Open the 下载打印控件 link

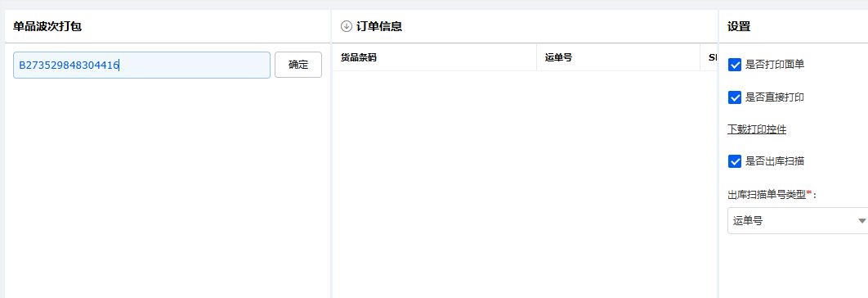(757, 130)
